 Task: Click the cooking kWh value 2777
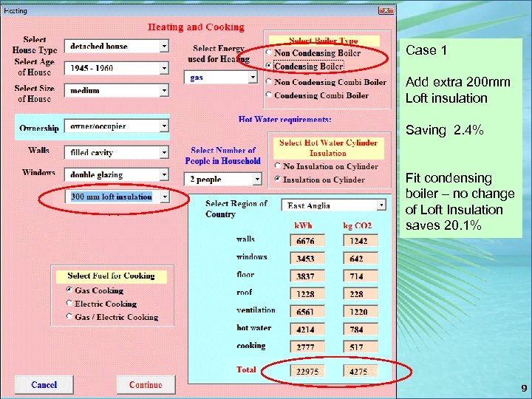[x=307, y=347]
